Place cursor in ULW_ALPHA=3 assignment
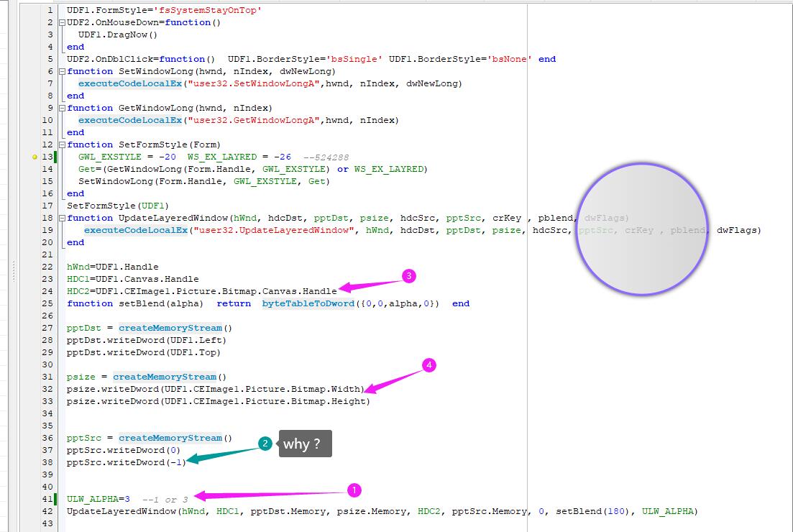 (x=98, y=500)
